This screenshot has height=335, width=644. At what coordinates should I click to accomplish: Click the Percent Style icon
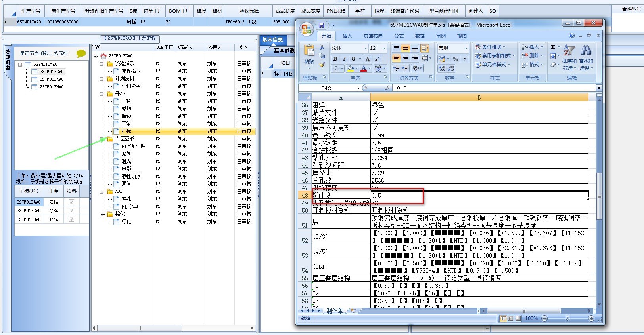[x=455, y=59]
